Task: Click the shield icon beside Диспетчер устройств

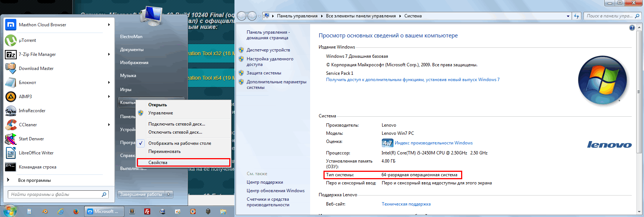Action: point(241,50)
